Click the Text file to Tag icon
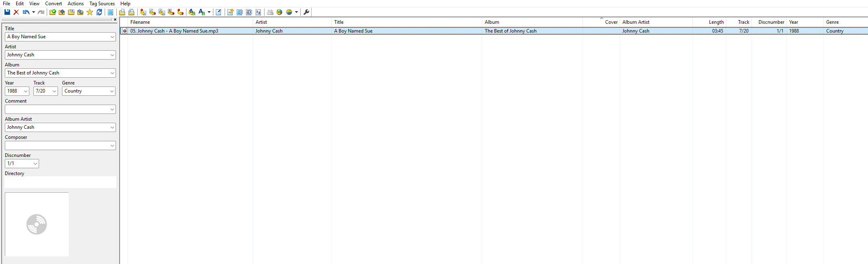Viewport: 868px width, 264px height. (x=171, y=12)
